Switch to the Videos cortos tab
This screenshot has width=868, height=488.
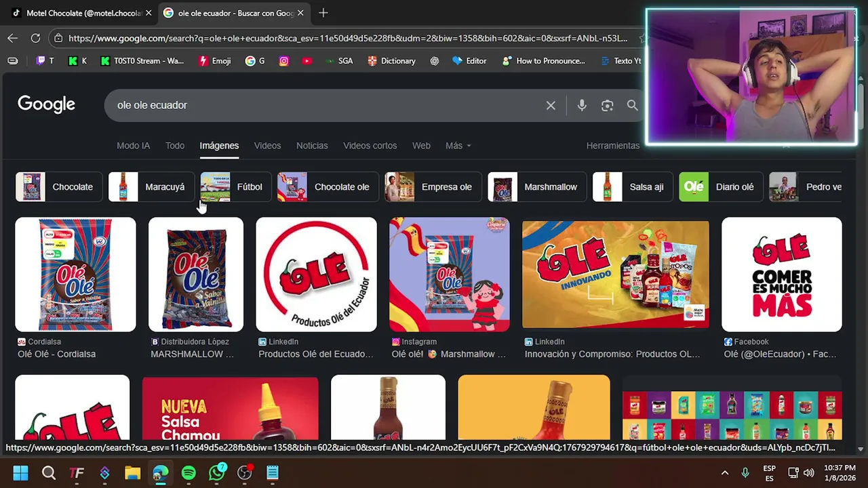[x=370, y=146]
